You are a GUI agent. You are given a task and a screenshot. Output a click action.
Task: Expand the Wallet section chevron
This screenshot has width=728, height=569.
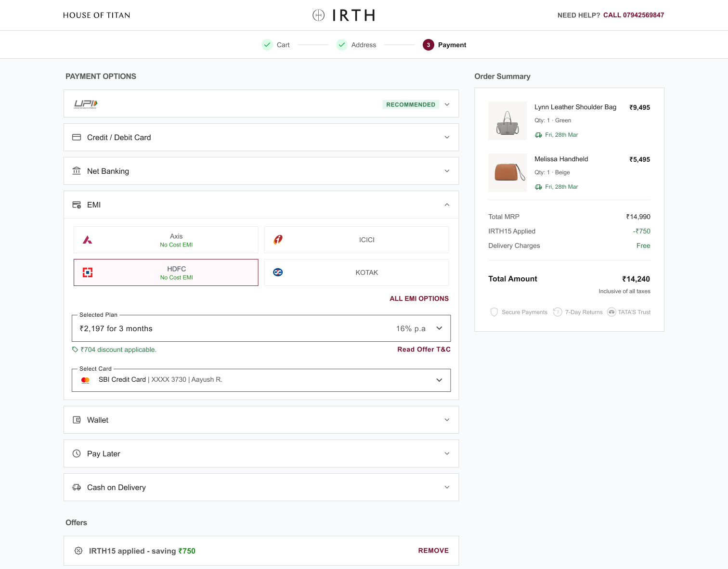click(447, 420)
